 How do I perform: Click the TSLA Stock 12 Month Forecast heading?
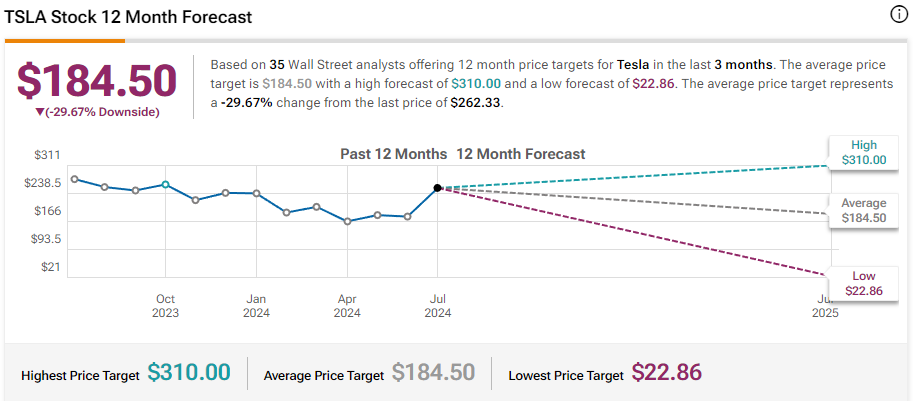pos(128,17)
